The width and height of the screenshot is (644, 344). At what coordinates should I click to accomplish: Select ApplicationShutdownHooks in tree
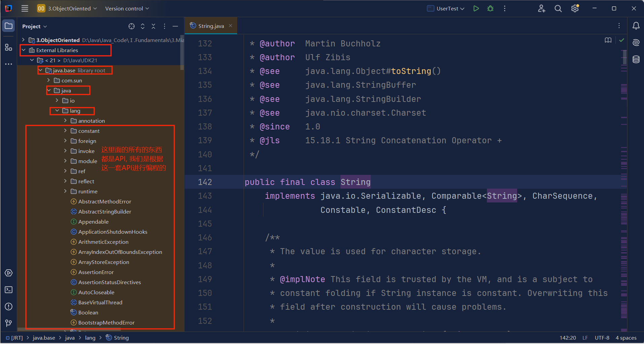pyautogui.click(x=113, y=232)
